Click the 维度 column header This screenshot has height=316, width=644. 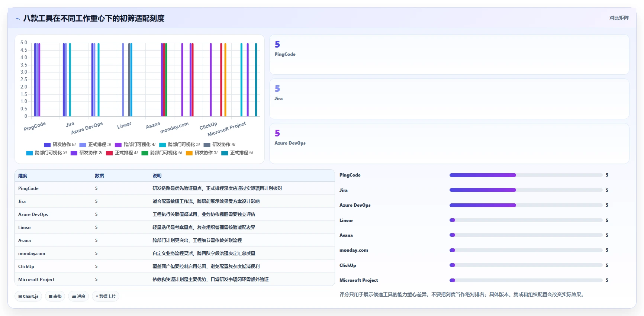coord(23,176)
